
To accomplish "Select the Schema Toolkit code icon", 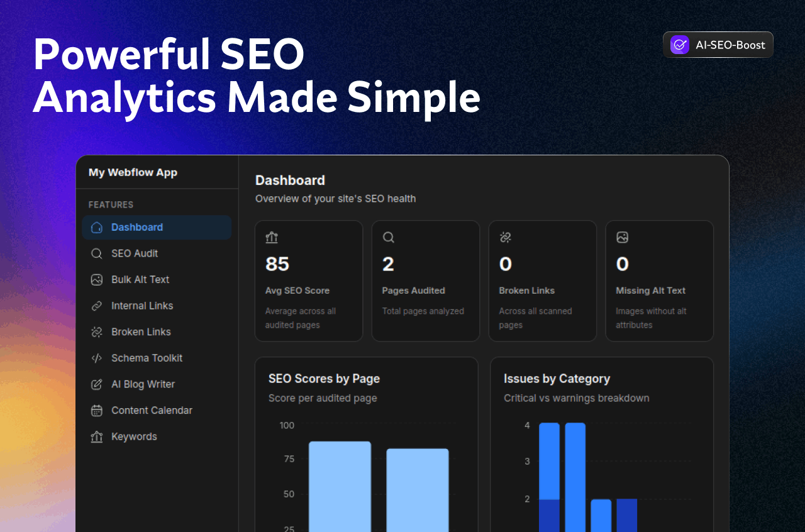I will coord(97,358).
